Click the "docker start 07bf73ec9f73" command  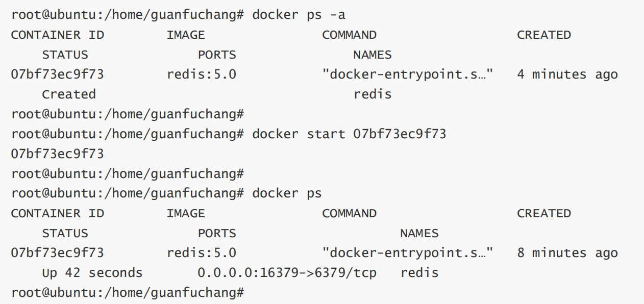(349, 134)
